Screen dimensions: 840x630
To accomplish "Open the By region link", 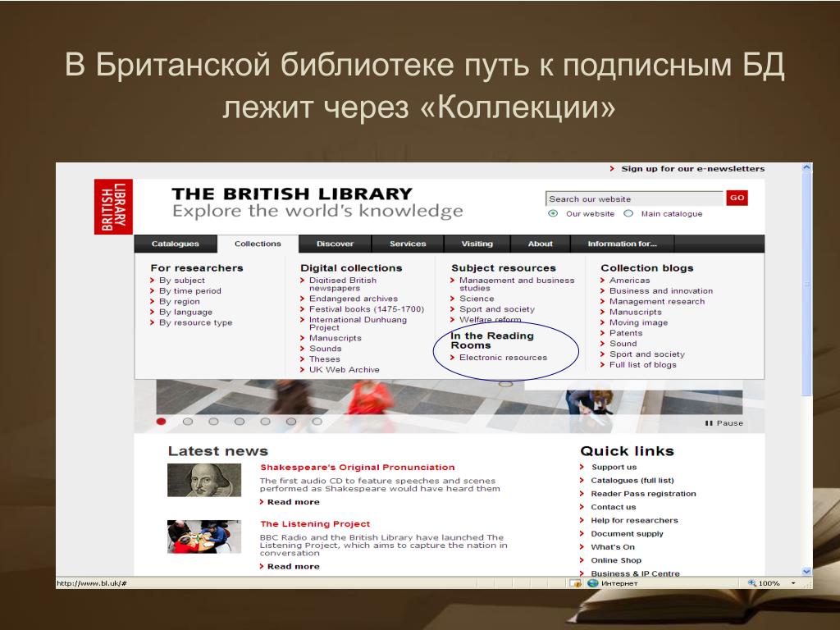I will [x=179, y=302].
